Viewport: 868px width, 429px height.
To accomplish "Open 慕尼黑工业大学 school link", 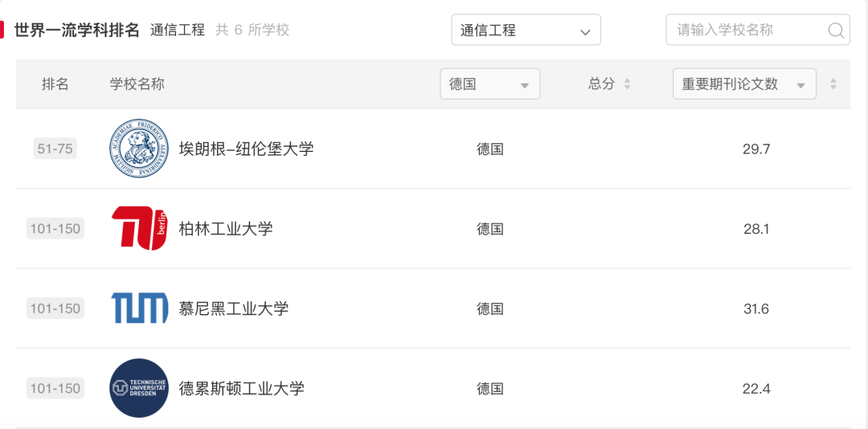I will [234, 308].
